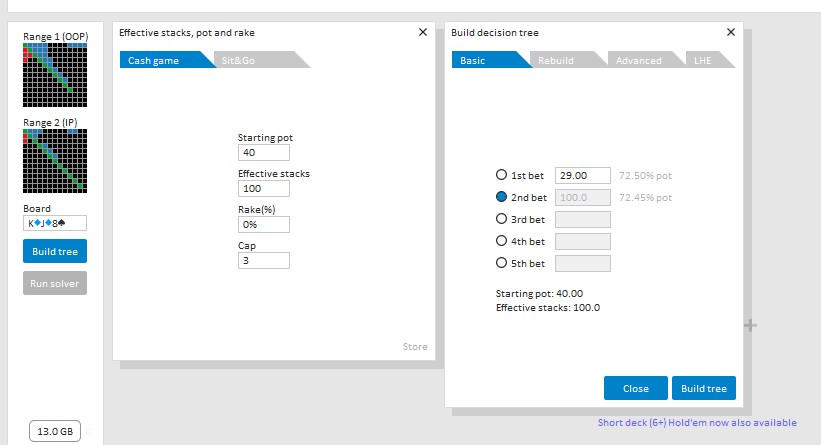The height and width of the screenshot is (445, 821).
Task: Click the Board cards input field
Action: point(55,223)
